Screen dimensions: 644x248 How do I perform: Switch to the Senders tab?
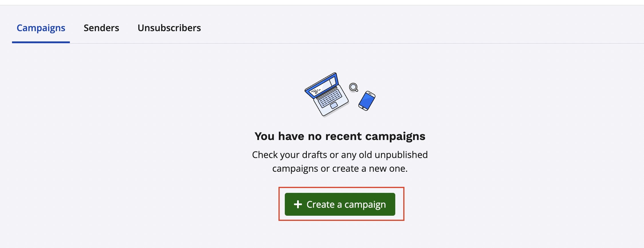point(101,28)
